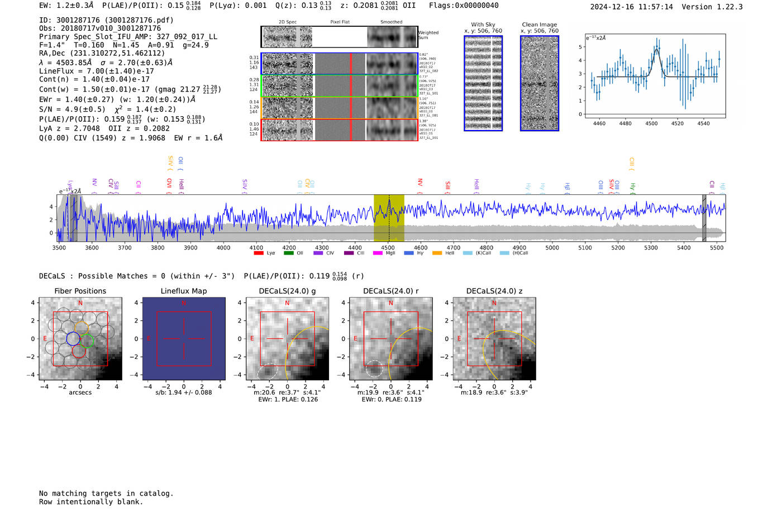Click the 2D Spec column header
The height and width of the screenshot is (532, 782).
pyautogui.click(x=288, y=22)
